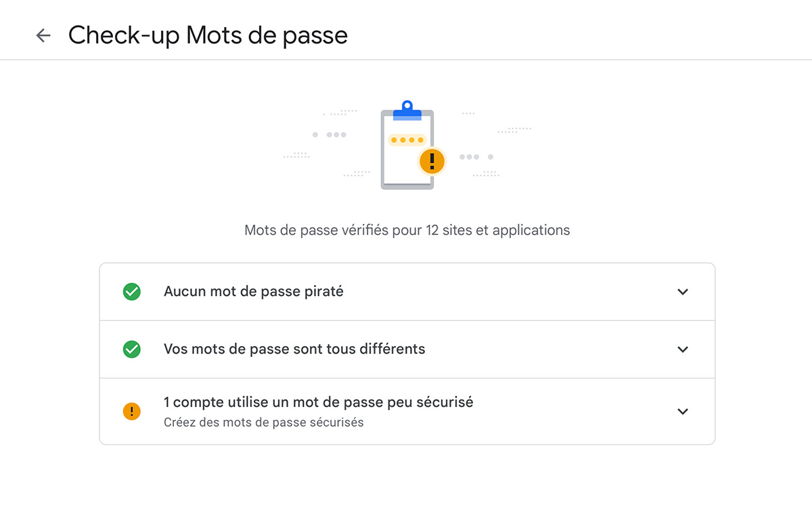Select the green checkmark next to 'Vos mots de passe sont tous différents'
The height and width of the screenshot is (508, 812).
[131, 350]
